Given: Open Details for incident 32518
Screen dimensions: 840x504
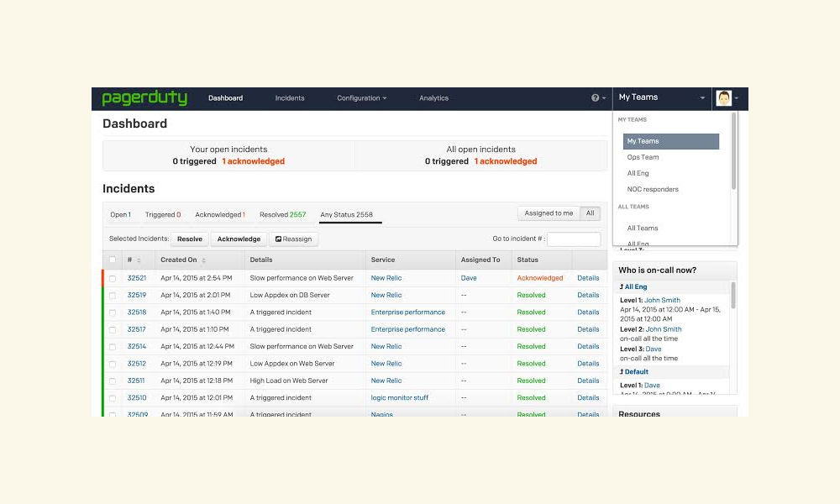Looking at the screenshot, I should [x=588, y=312].
